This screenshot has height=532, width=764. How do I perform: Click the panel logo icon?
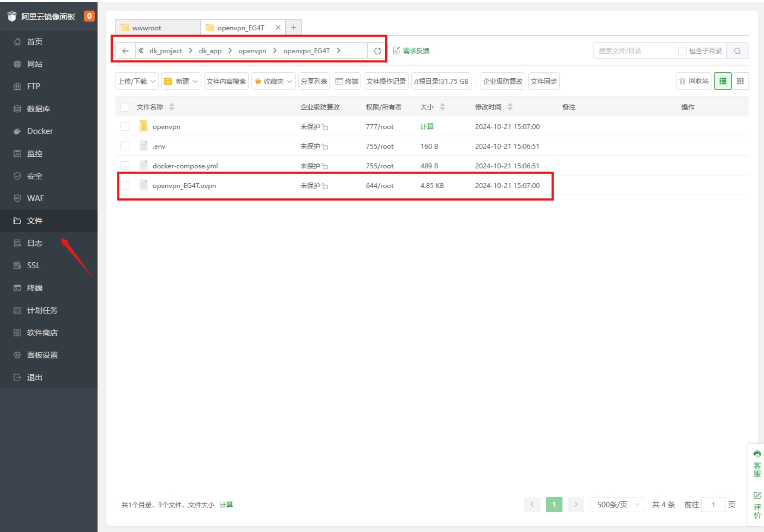coord(12,16)
